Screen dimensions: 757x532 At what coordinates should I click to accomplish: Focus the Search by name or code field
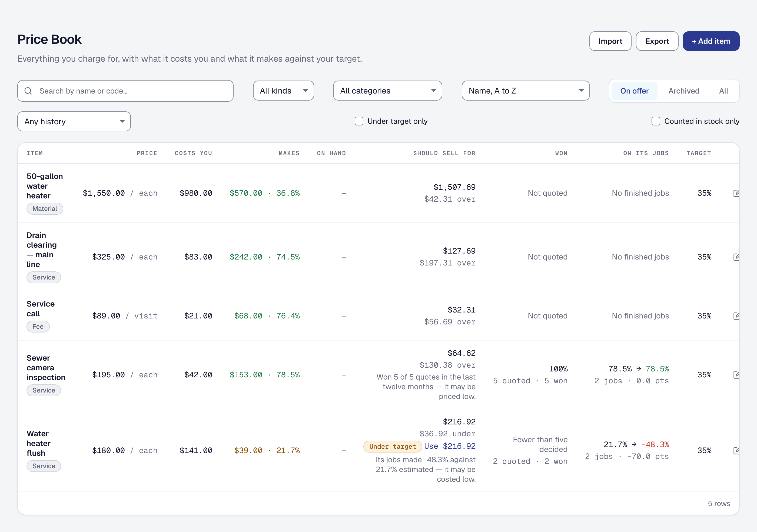click(125, 91)
